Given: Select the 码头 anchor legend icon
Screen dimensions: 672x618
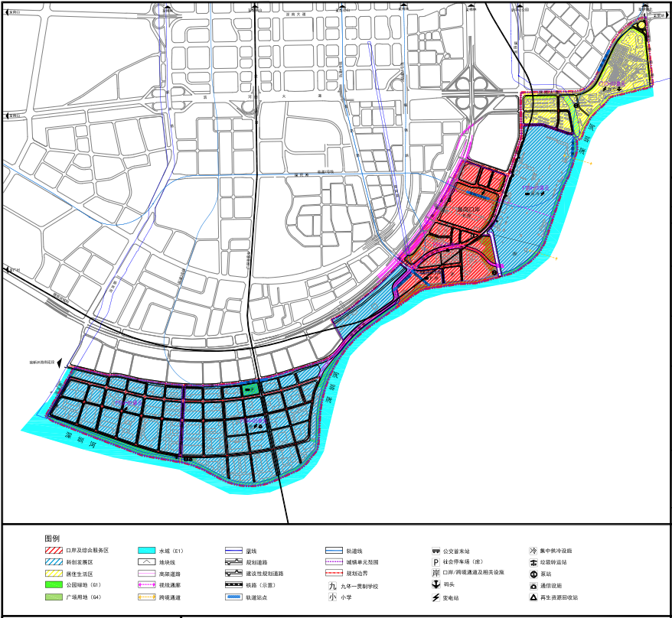Looking at the screenshot, I should pyautogui.click(x=435, y=584).
